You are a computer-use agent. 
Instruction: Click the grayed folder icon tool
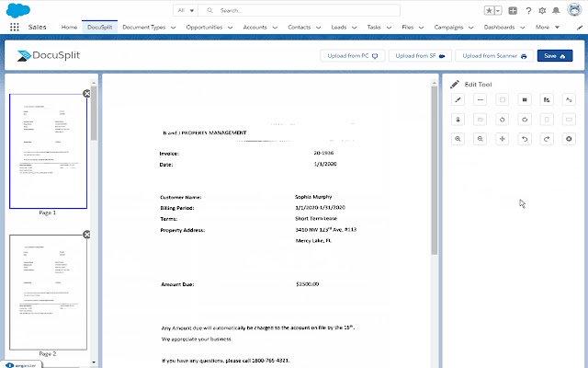[480, 120]
